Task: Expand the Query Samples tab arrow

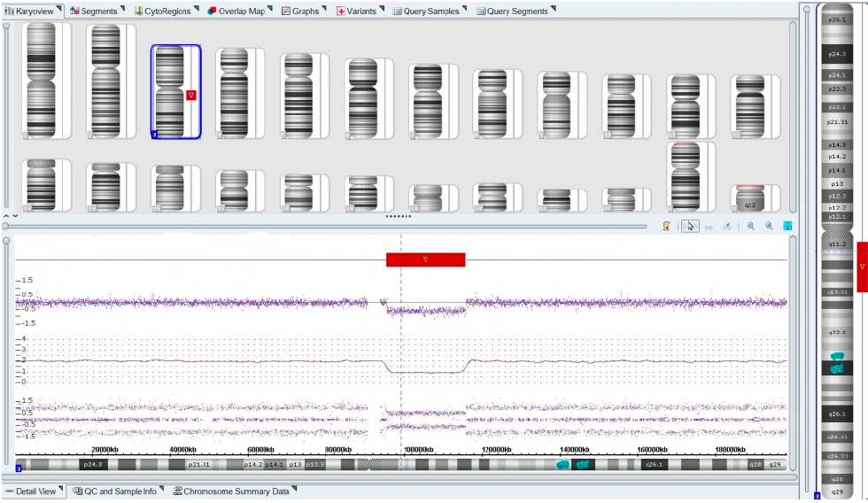Action: [x=466, y=9]
